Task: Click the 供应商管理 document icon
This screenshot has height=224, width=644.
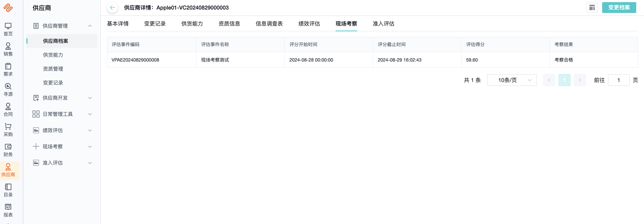Action: [x=36, y=26]
